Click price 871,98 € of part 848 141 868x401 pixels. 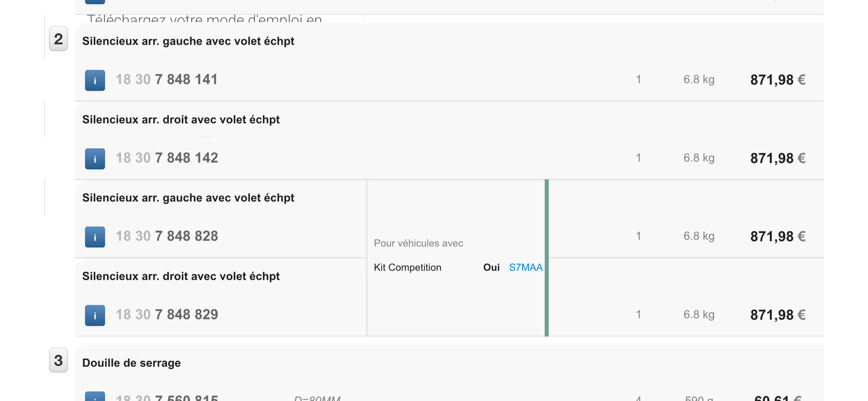778,80
